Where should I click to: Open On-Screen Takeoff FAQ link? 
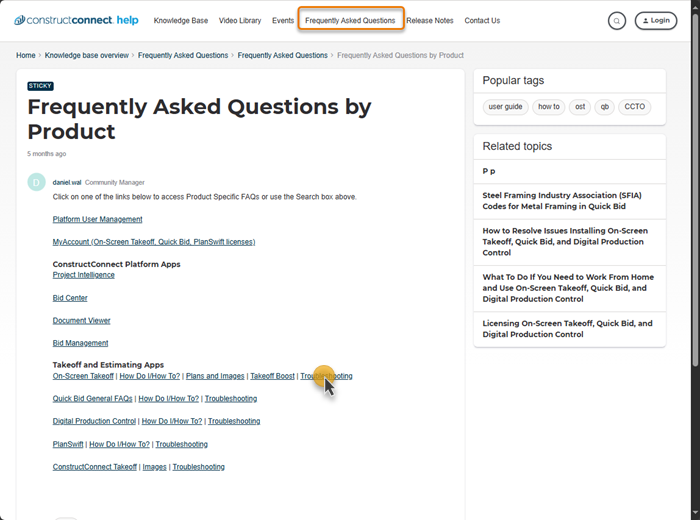click(83, 376)
